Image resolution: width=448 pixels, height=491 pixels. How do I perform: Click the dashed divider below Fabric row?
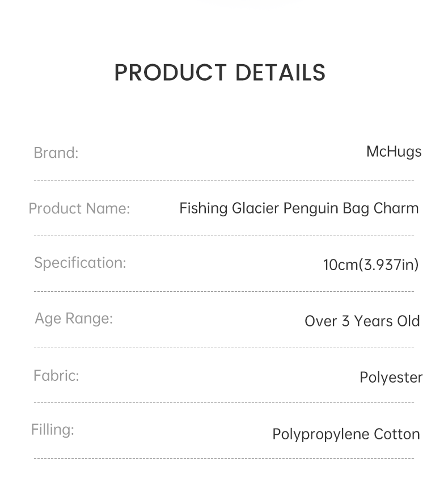pos(224,402)
